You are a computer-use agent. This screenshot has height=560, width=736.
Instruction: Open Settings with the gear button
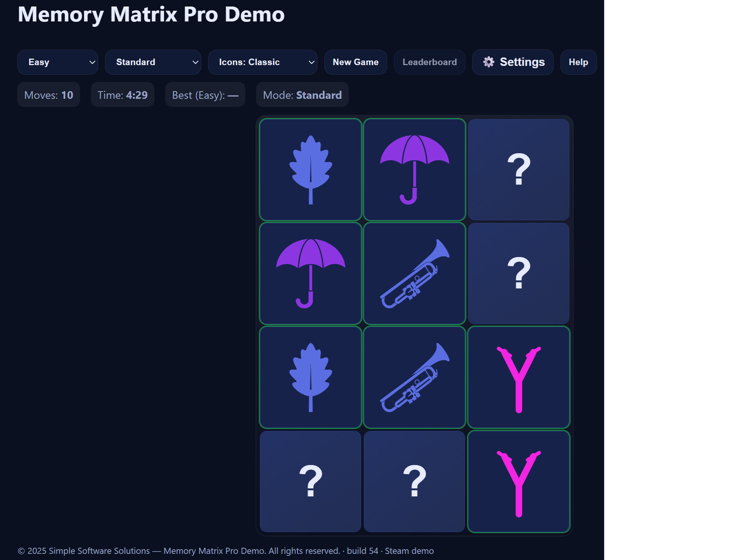tap(513, 62)
